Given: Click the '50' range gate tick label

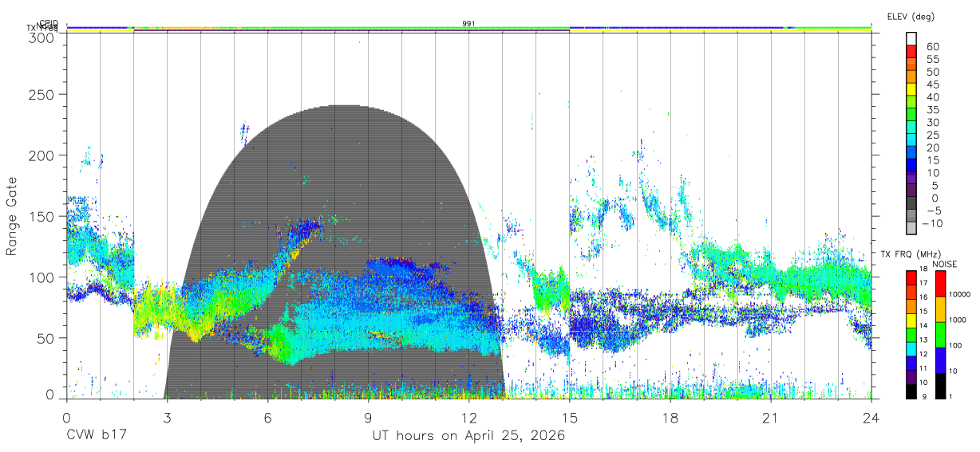Looking at the screenshot, I should tap(46, 338).
